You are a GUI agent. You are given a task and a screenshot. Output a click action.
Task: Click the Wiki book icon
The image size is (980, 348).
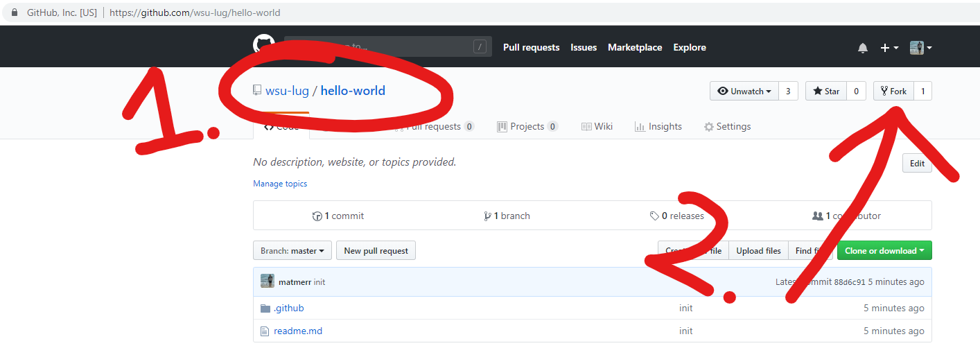pos(586,126)
